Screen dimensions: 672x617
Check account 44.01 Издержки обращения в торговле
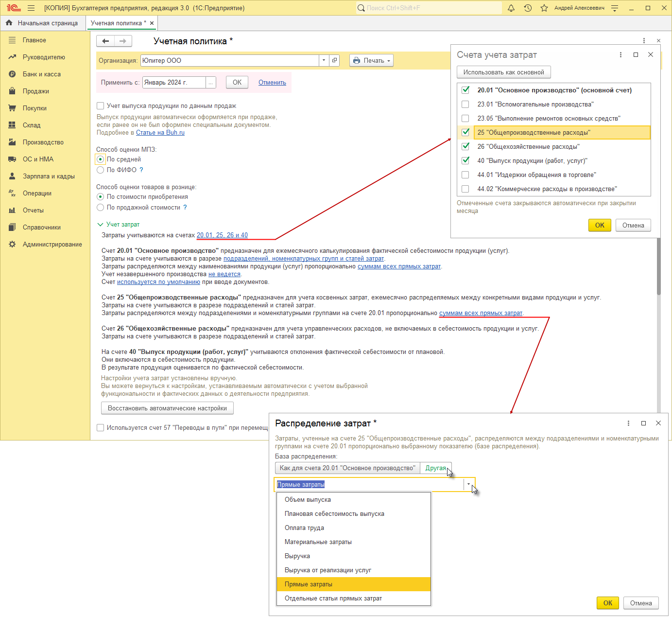(465, 175)
